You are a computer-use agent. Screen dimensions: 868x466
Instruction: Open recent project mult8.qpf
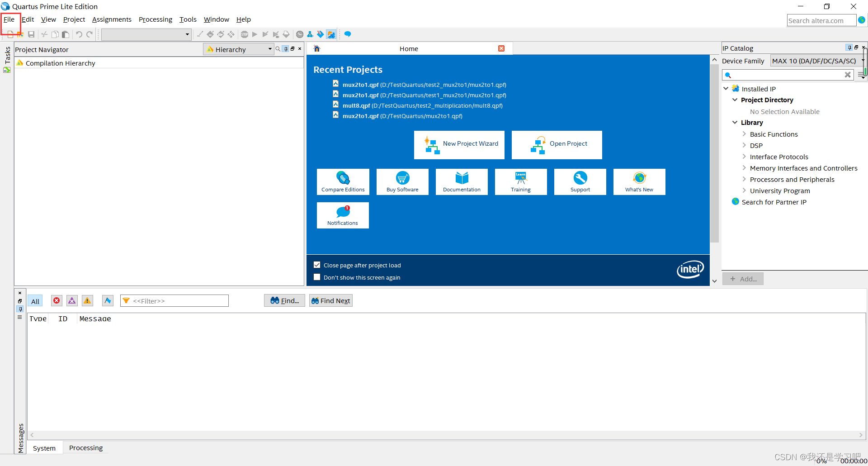pyautogui.click(x=422, y=105)
